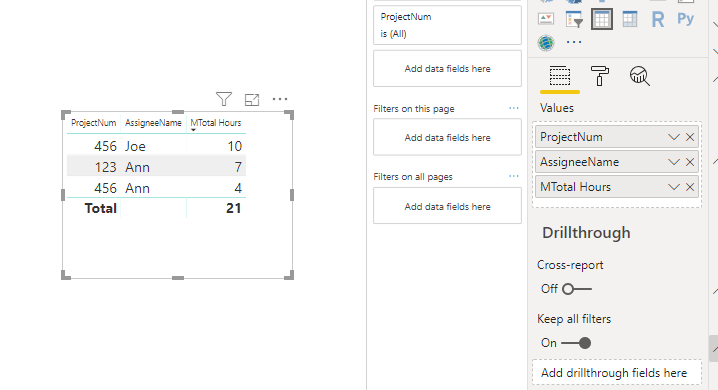718x390 pixels.
Task: Open AssigneeName field dropdown chevron
Action: pos(673,162)
